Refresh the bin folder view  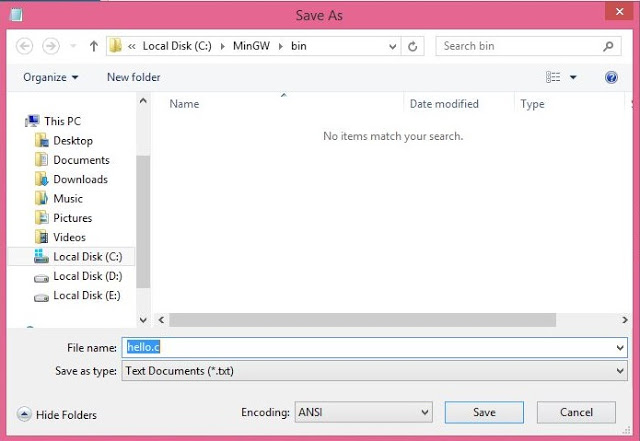click(x=413, y=46)
